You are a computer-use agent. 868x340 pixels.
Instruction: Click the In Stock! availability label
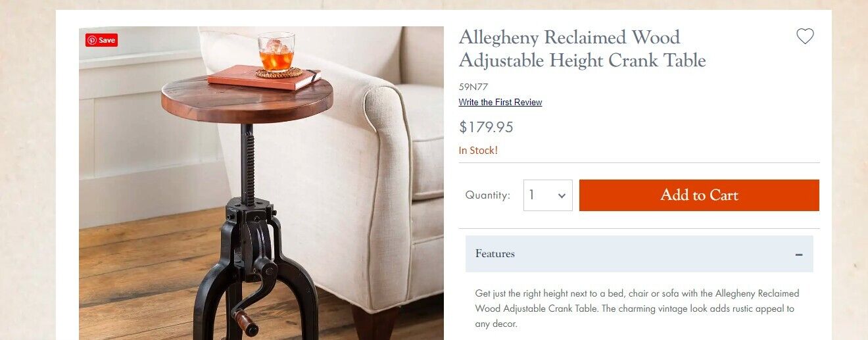click(478, 151)
